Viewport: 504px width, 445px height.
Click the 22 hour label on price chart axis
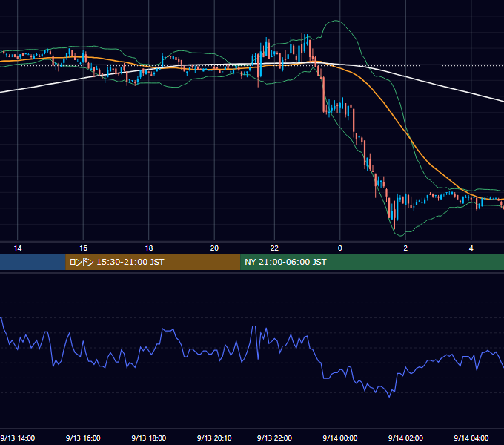click(x=274, y=248)
